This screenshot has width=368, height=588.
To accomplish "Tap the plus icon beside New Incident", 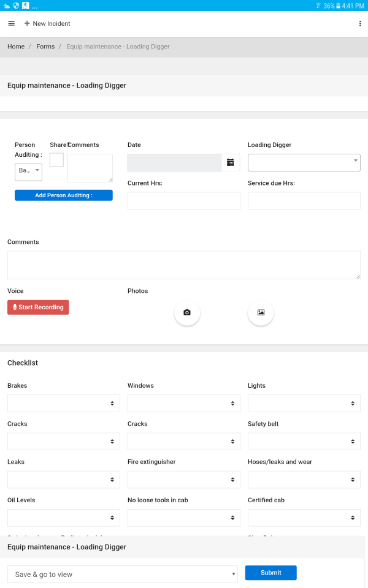I will 25,23.
